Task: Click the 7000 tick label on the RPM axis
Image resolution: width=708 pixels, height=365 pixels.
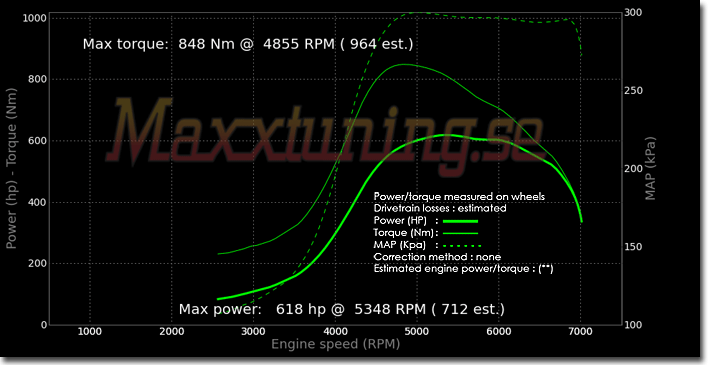Action: click(x=581, y=332)
